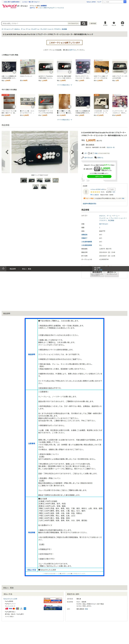Click watch star on HORI アケコン基板 item

pos(106,72)
